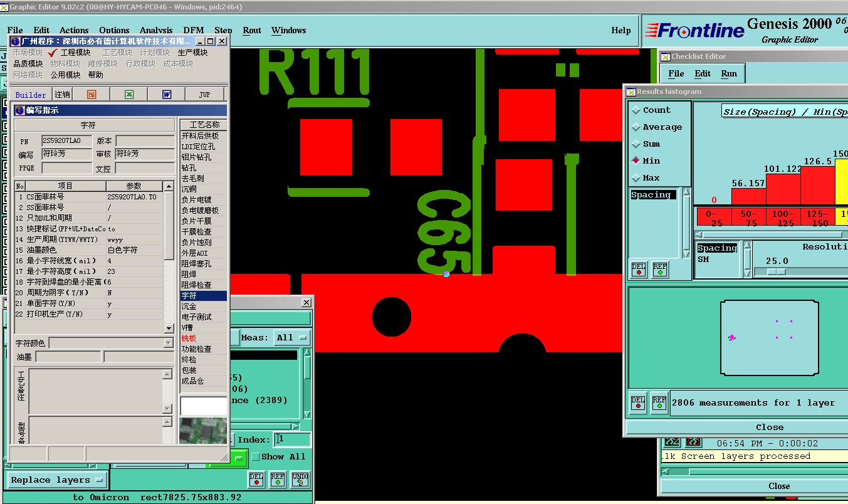
Task: Click the 版本 input field
Action: [x=145, y=141]
